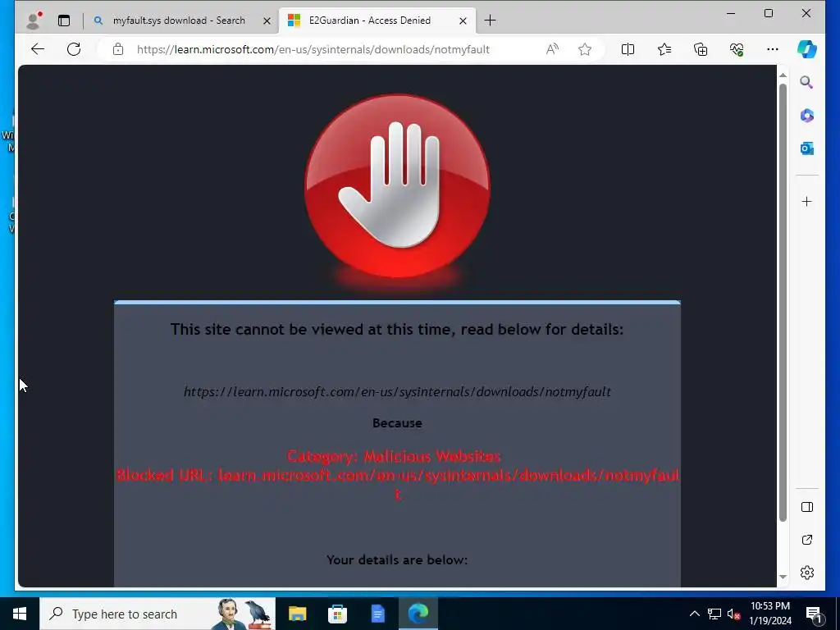Open Collections panel
Viewport: 840px width, 630px height.
(701, 49)
